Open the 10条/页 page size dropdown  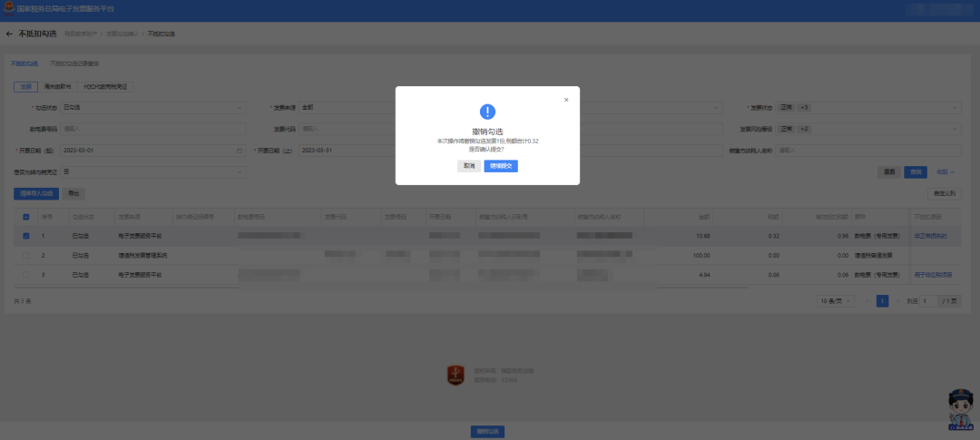(837, 301)
